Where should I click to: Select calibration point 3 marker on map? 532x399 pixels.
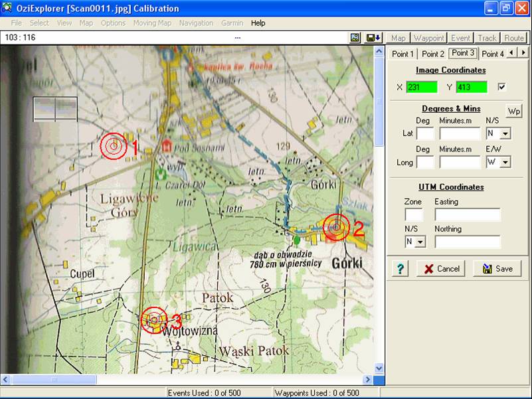click(x=154, y=319)
